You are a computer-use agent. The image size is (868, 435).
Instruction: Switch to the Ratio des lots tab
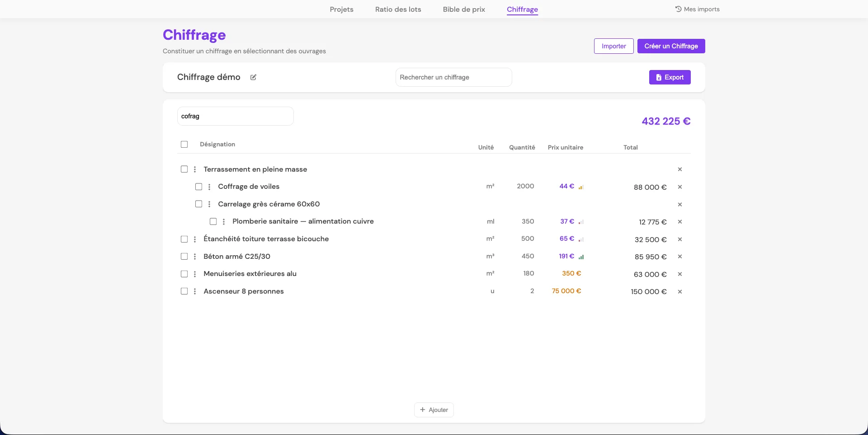point(398,9)
